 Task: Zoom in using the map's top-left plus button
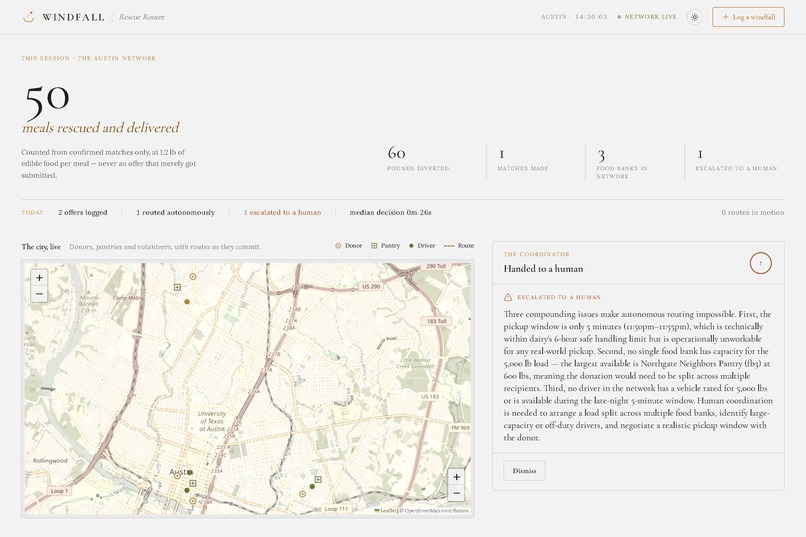pos(39,277)
